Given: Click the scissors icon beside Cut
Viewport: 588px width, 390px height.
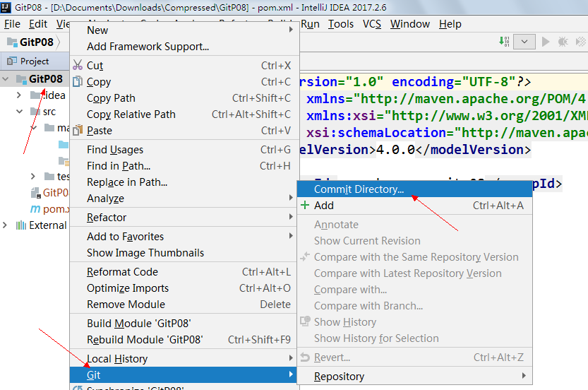Looking at the screenshot, I should 78,66.
